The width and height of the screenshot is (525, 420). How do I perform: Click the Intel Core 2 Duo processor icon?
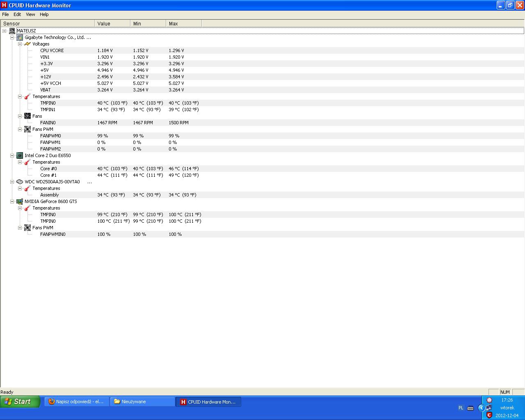tap(20, 155)
